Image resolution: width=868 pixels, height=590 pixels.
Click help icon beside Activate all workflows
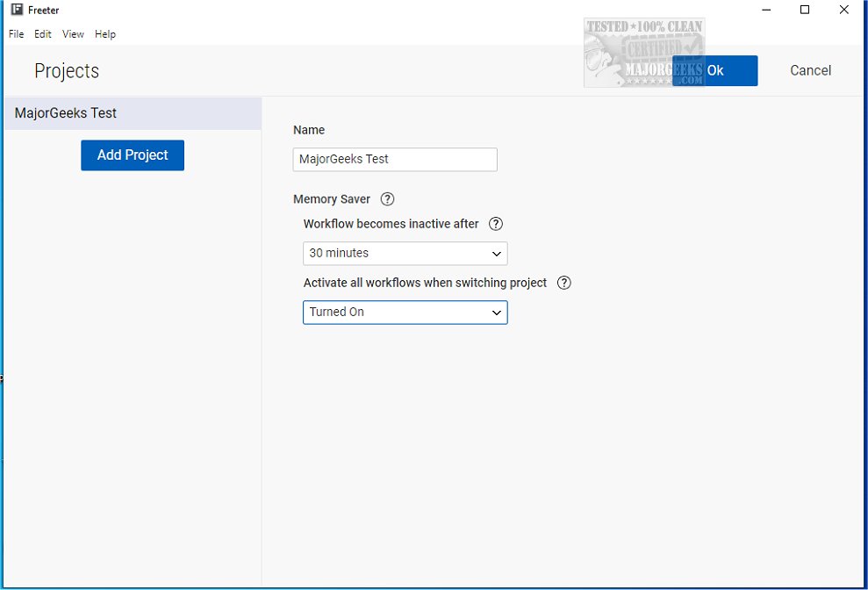point(563,283)
